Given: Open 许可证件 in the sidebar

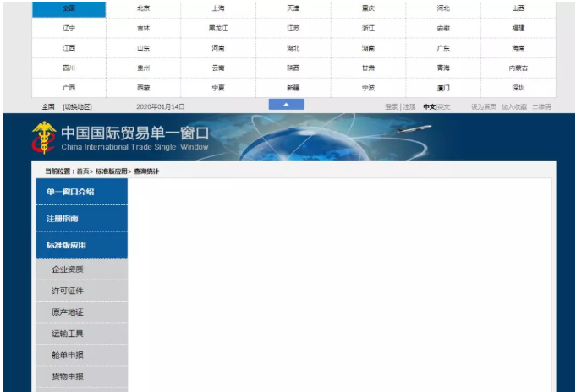Looking at the screenshot, I should pos(81,291).
